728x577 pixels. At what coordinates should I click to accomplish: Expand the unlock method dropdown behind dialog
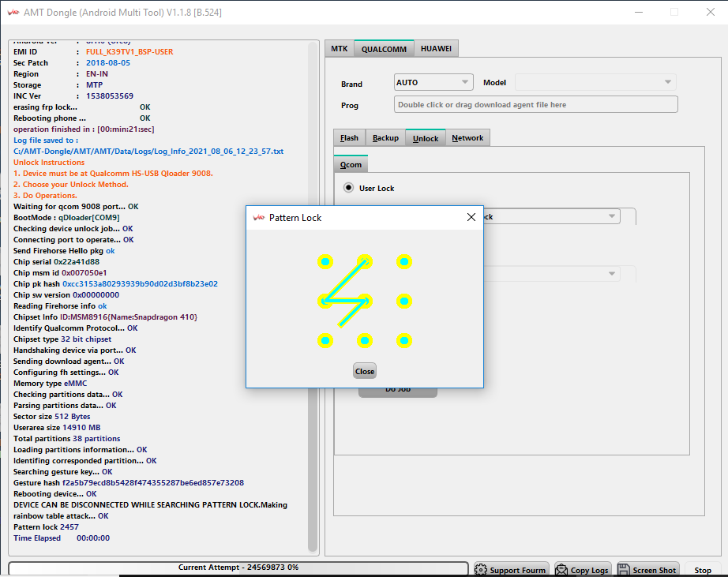(x=611, y=216)
